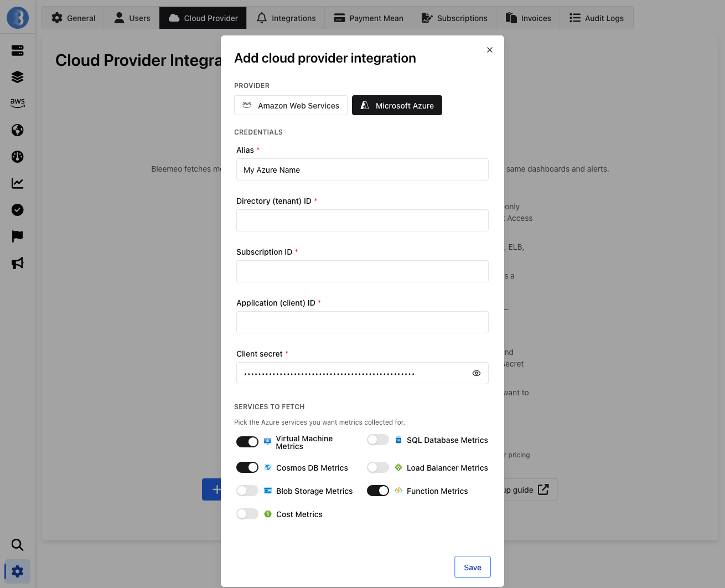Click the Load Balancer Metrics icon
Image resolution: width=725 pixels, height=588 pixels.
coord(398,467)
